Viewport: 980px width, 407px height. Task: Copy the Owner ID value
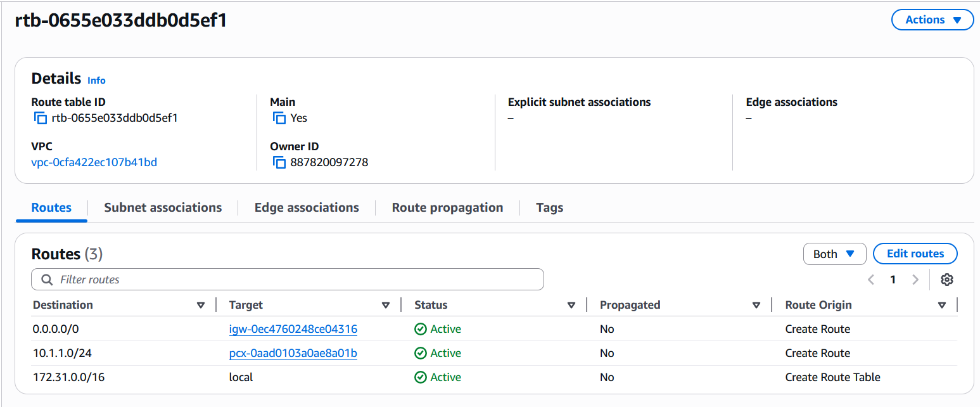(x=279, y=162)
